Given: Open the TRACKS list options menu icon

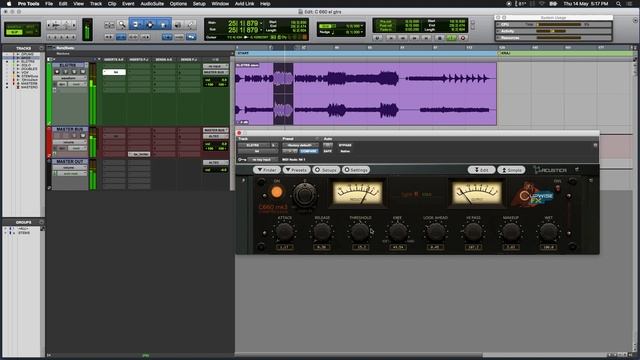Looking at the screenshot, I should (41, 48).
